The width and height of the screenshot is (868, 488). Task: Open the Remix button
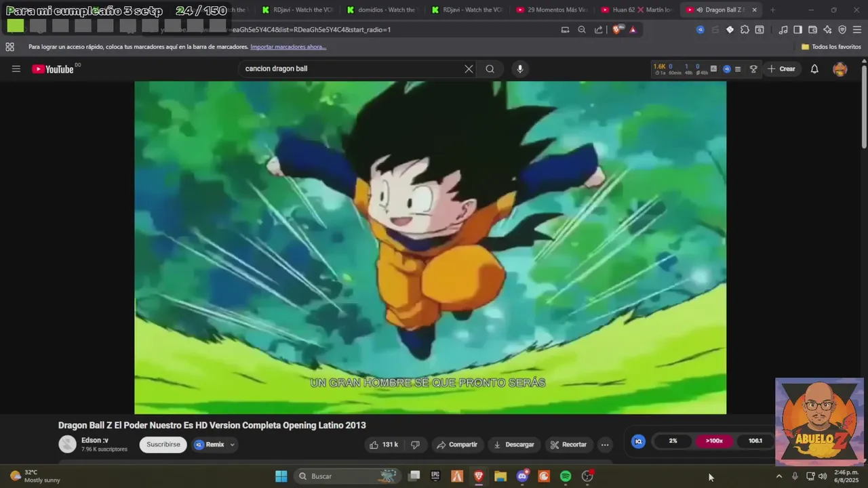point(210,445)
